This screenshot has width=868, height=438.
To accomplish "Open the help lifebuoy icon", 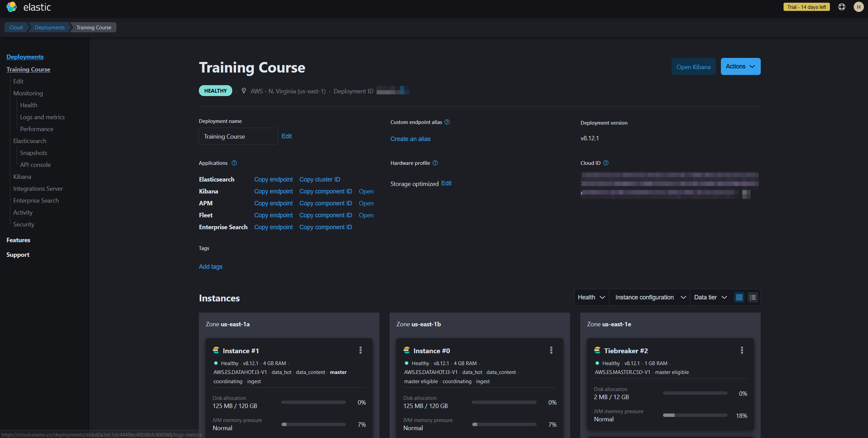I will pos(841,7).
